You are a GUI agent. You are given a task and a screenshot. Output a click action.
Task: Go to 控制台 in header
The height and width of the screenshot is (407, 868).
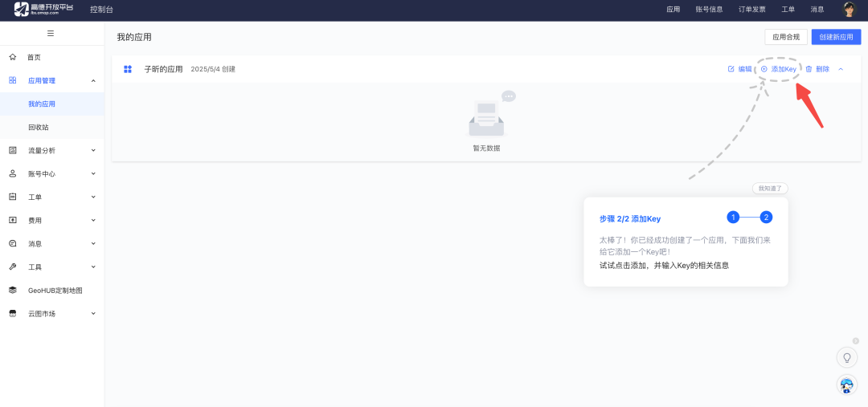pos(101,10)
